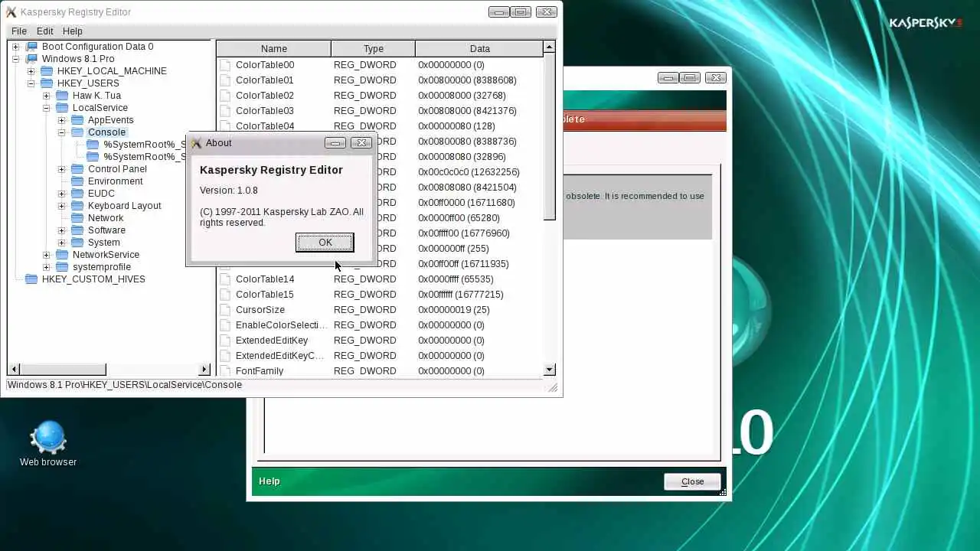The image size is (980, 551).
Task: Click the HKEY_USERS folder icon
Action: click(x=47, y=83)
